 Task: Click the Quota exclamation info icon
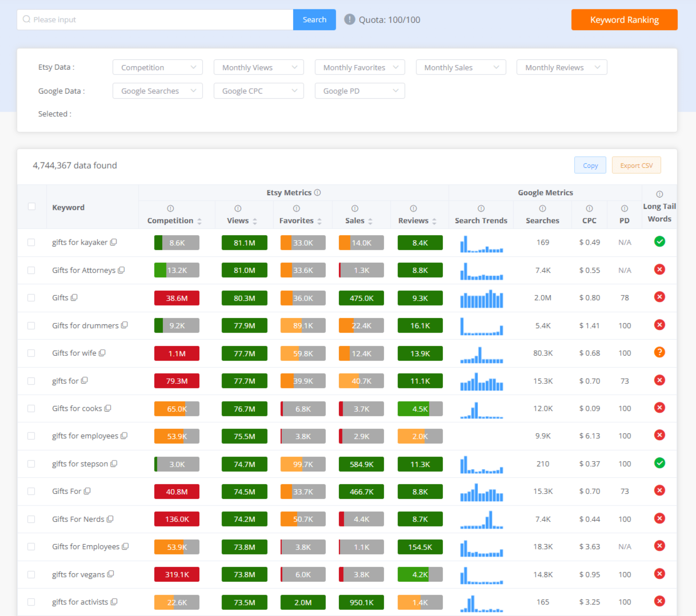click(x=349, y=19)
